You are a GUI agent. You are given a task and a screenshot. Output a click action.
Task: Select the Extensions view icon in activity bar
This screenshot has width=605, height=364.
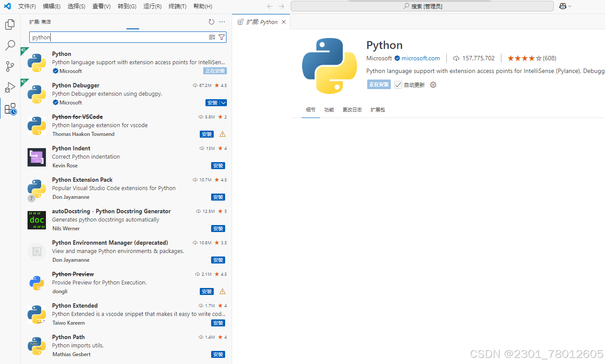point(10,109)
